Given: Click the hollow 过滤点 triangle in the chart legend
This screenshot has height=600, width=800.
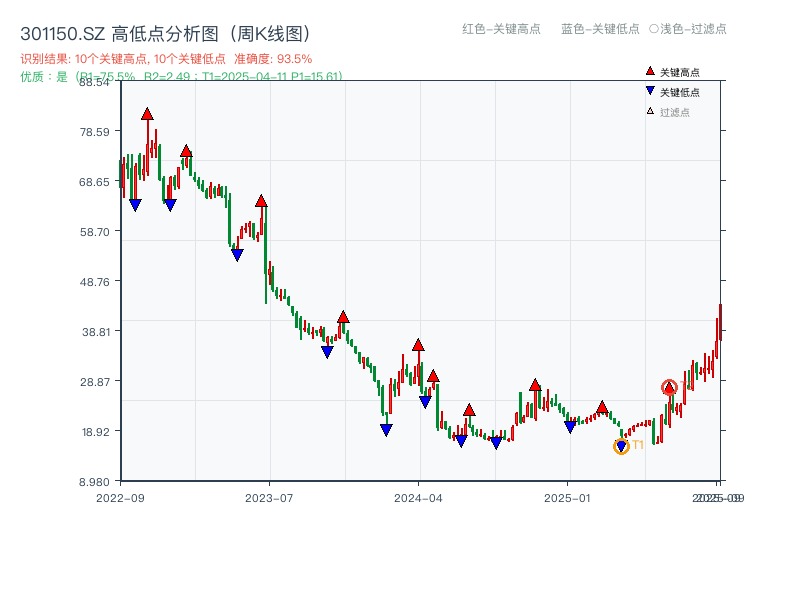Looking at the screenshot, I should click(x=650, y=111).
